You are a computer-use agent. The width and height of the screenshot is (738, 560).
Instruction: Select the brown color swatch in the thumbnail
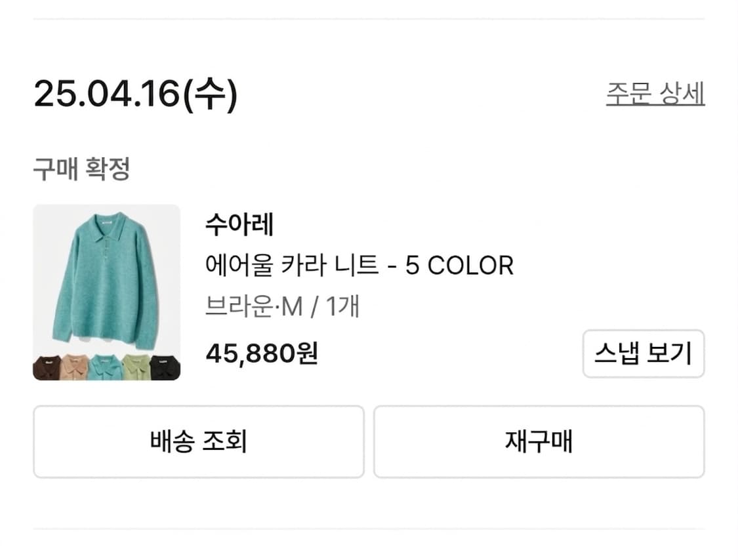tap(47, 367)
